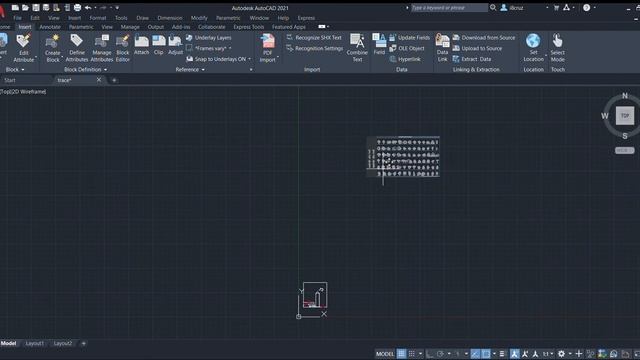
Task: Expand the Reference panel dropdown
Action: pos(190,69)
